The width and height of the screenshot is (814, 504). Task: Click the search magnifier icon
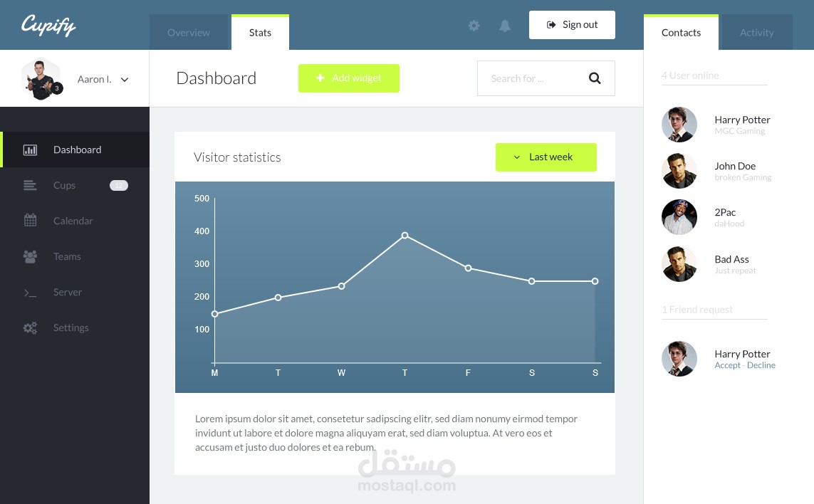(595, 78)
